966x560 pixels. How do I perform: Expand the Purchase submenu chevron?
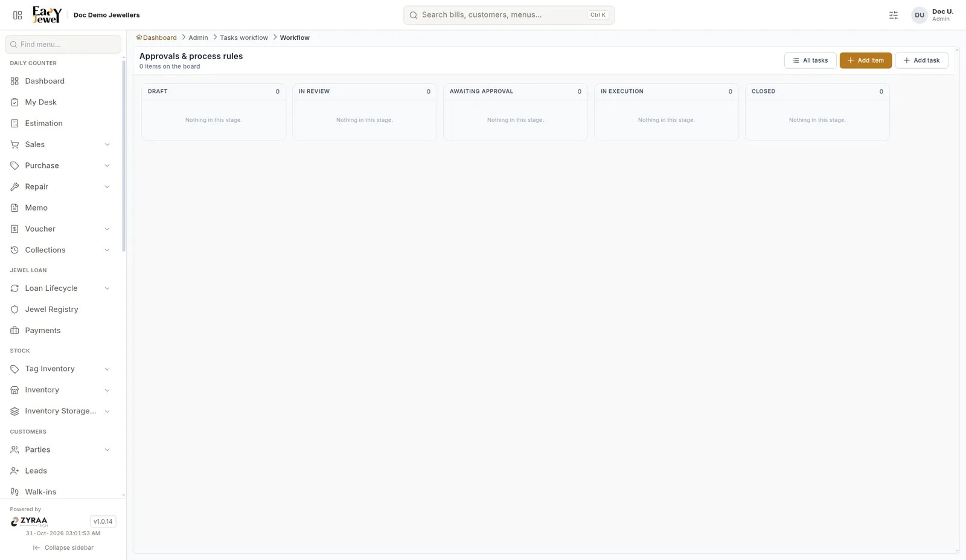click(x=107, y=165)
